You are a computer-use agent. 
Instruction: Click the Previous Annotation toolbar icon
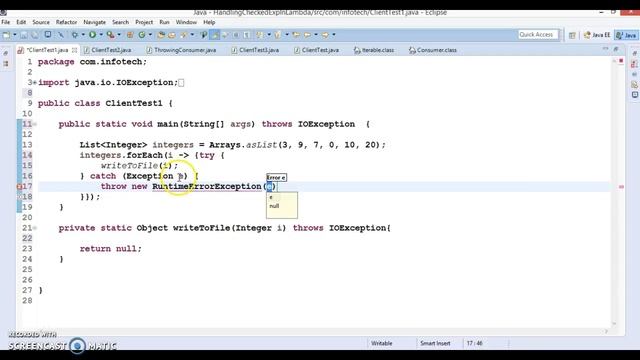pyautogui.click(x=278, y=35)
